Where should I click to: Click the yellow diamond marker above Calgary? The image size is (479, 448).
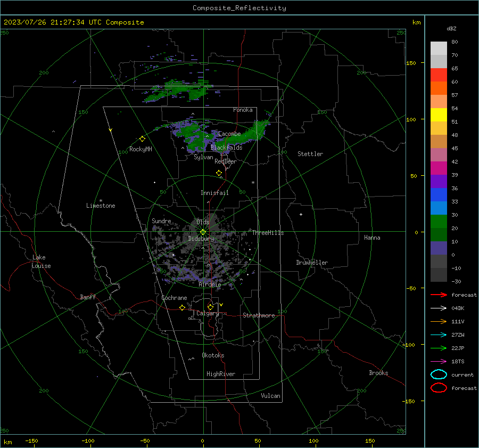pos(210,307)
